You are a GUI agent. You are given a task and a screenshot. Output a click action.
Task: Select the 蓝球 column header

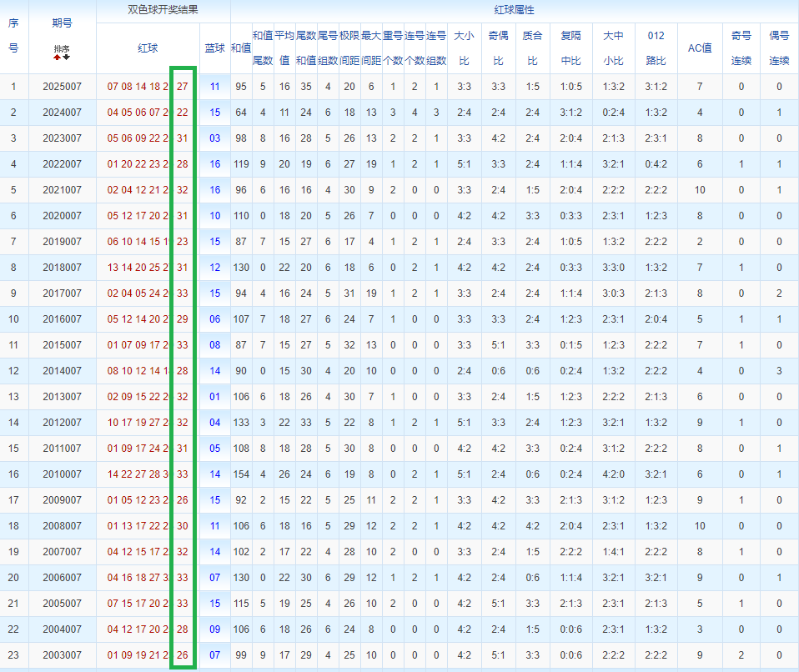[x=214, y=48]
